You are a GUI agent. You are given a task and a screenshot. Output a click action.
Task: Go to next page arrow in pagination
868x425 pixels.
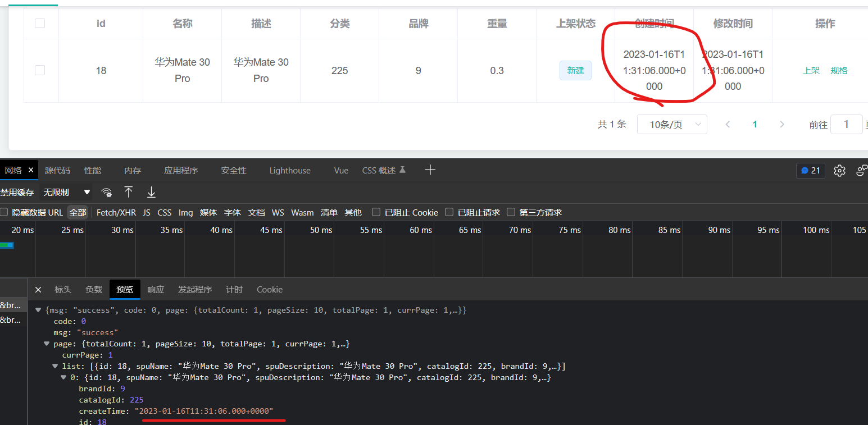[782, 125]
